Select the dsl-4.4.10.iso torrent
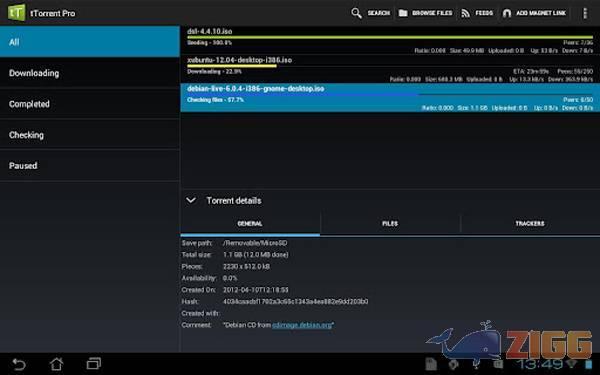Image resolution: width=600 pixels, height=375 pixels. (x=390, y=41)
